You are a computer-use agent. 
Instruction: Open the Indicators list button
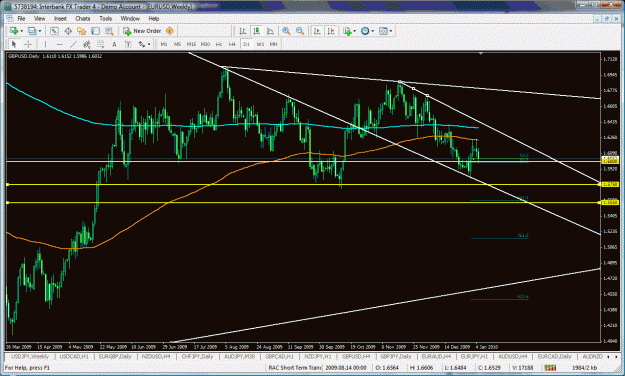(x=347, y=31)
